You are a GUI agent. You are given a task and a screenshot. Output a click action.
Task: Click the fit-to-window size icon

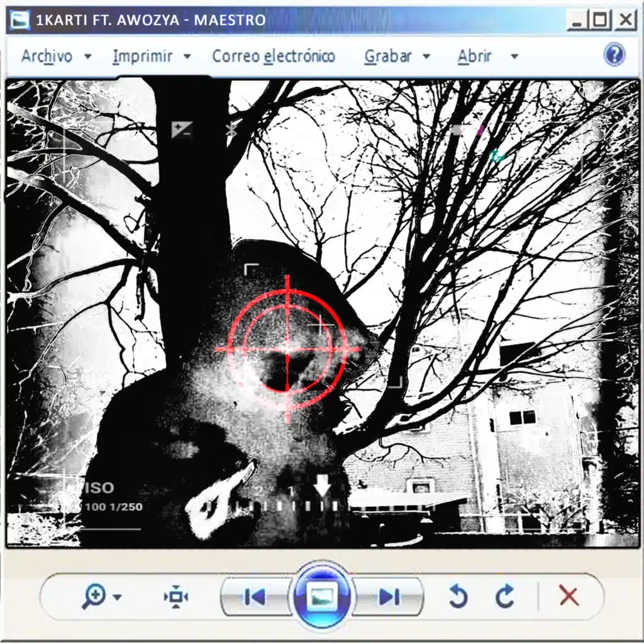176,596
